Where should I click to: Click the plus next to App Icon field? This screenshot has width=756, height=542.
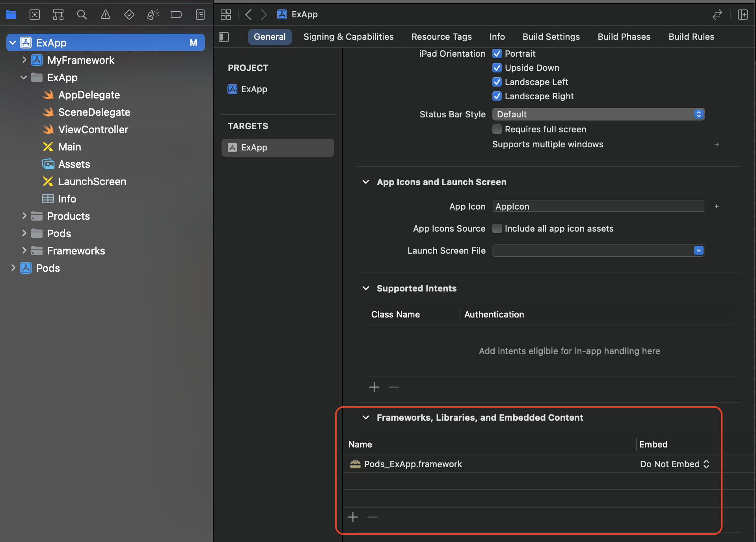click(717, 206)
